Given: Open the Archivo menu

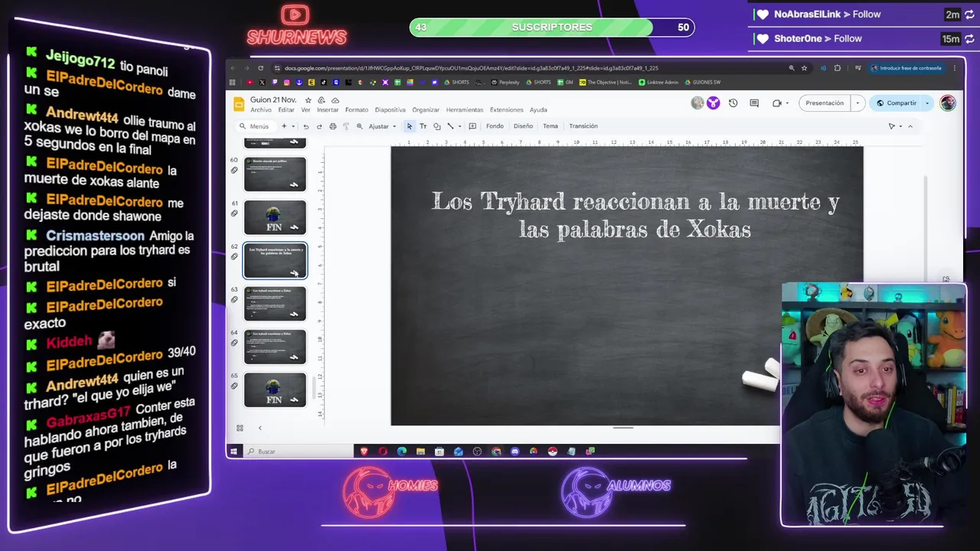Looking at the screenshot, I should [261, 110].
